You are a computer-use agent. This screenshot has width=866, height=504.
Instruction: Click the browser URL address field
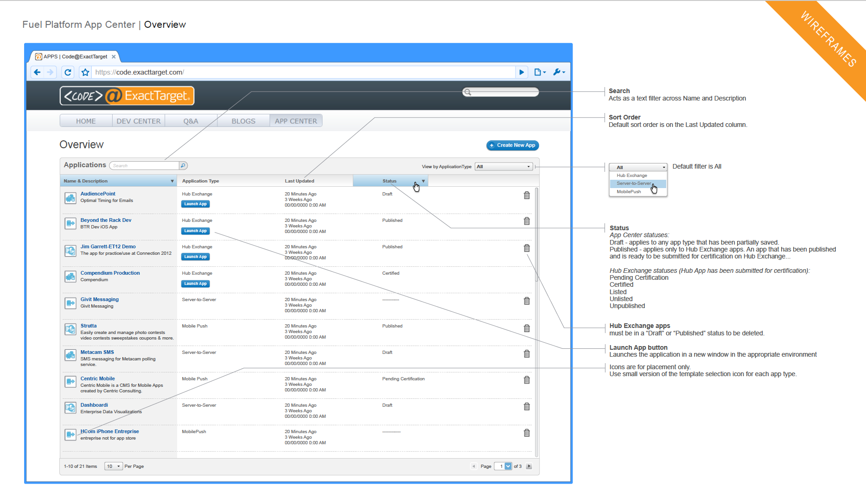pos(301,72)
